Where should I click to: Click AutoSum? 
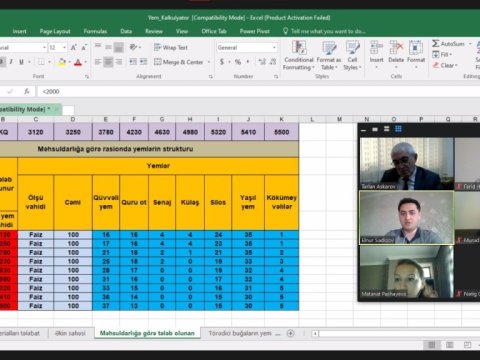click(x=448, y=44)
